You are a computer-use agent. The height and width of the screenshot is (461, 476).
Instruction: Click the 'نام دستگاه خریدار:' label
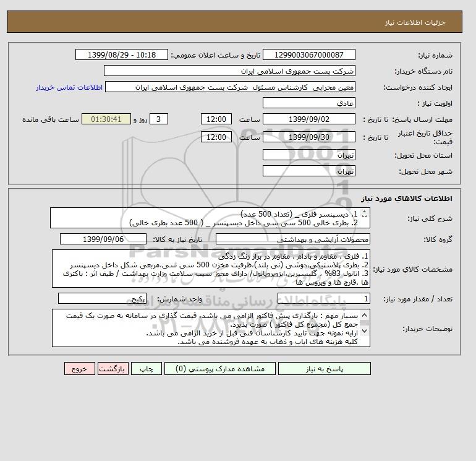tap(423, 71)
